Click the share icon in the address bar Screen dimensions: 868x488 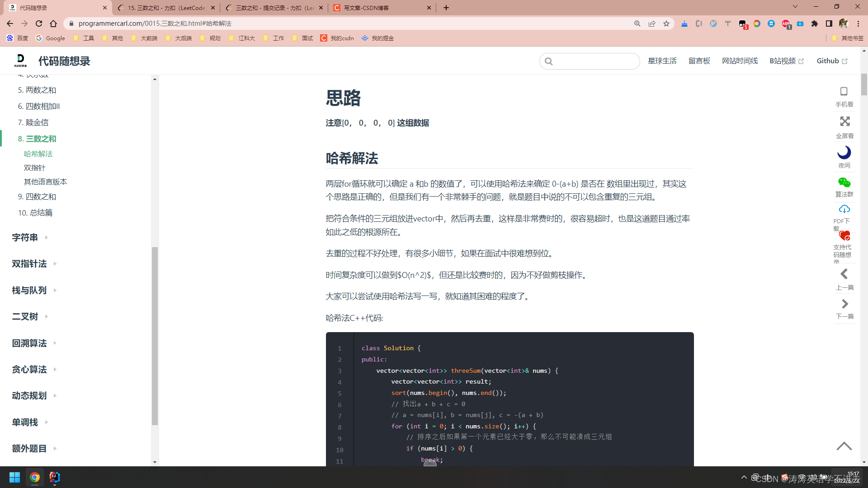652,23
